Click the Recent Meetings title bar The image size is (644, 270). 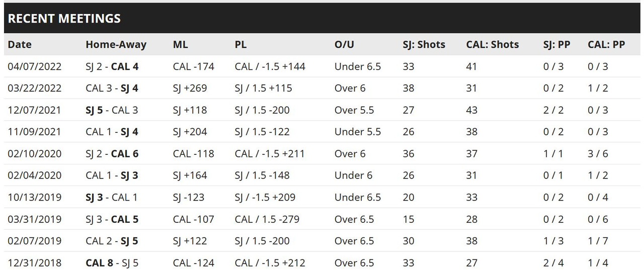click(322, 19)
